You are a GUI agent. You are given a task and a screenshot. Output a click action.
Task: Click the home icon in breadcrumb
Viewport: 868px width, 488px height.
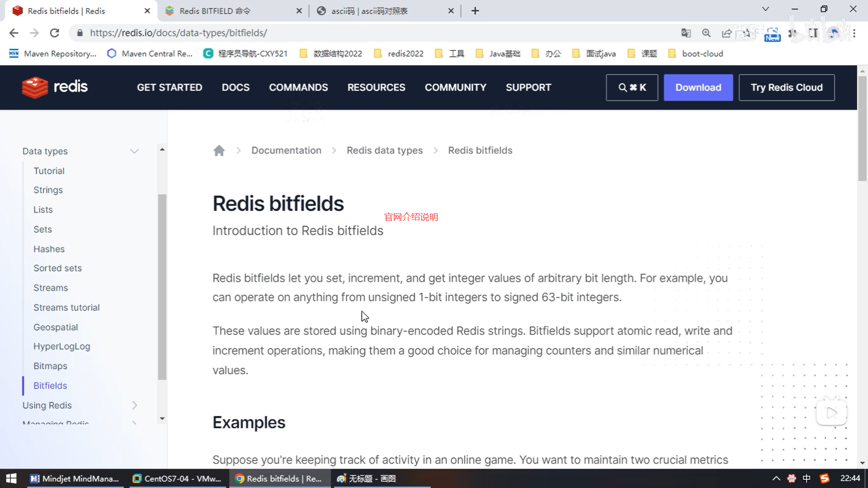(219, 150)
